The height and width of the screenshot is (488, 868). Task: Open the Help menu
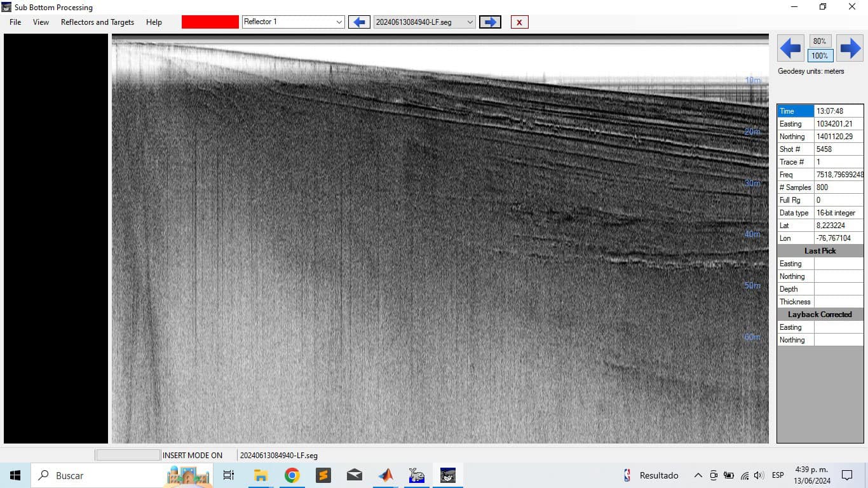pyautogui.click(x=154, y=22)
